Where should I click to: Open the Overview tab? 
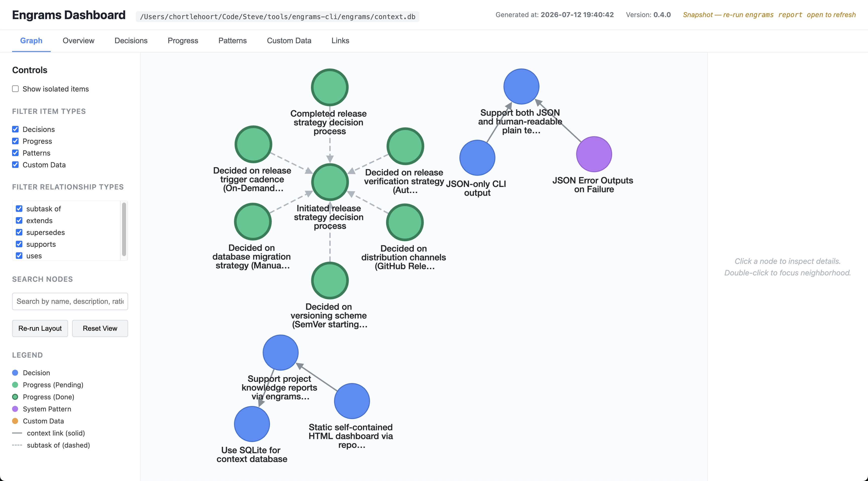pos(79,40)
